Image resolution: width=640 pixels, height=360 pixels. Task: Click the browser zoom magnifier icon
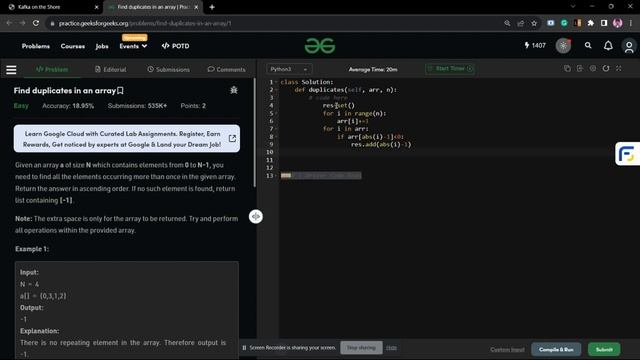point(507,23)
